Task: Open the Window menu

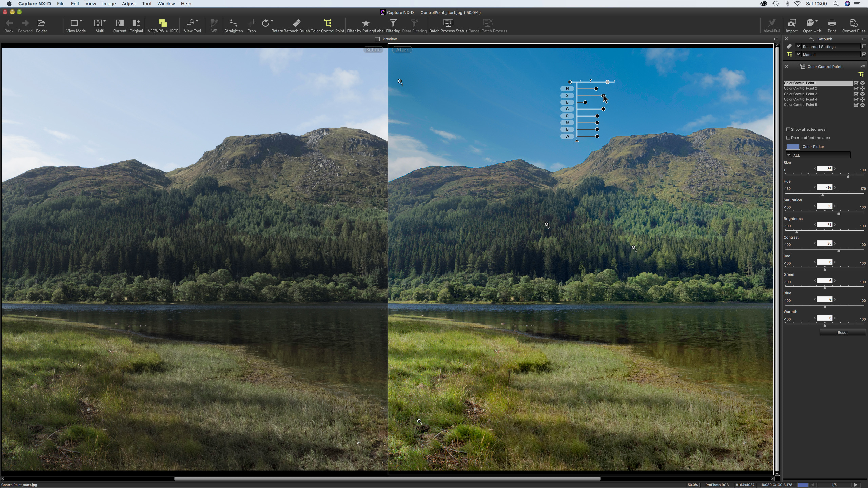Action: (x=166, y=4)
